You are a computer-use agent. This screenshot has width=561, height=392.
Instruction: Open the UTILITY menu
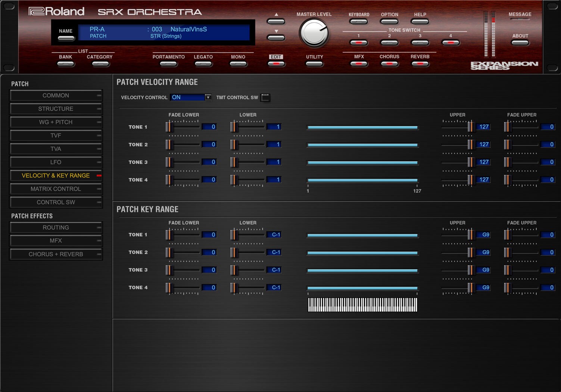click(x=314, y=64)
